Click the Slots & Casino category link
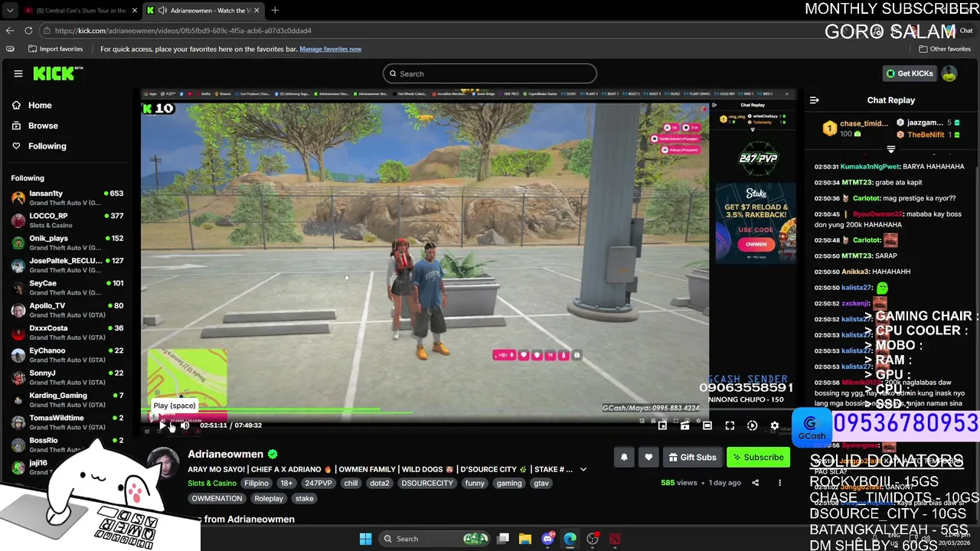Viewport: 980px width, 551px height. (x=212, y=483)
